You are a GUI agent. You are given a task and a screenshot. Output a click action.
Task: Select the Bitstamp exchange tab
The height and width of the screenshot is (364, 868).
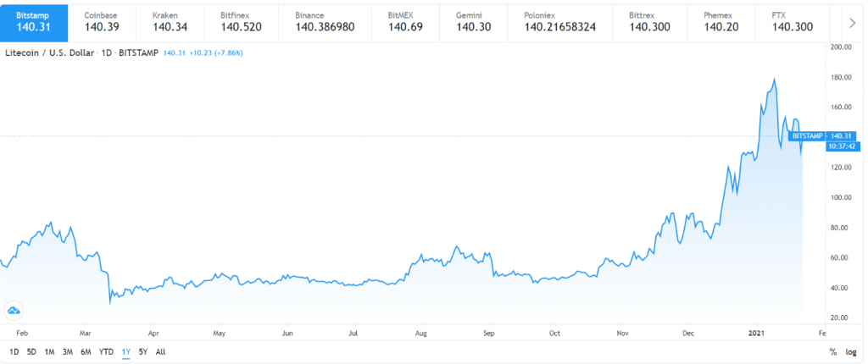[36, 21]
